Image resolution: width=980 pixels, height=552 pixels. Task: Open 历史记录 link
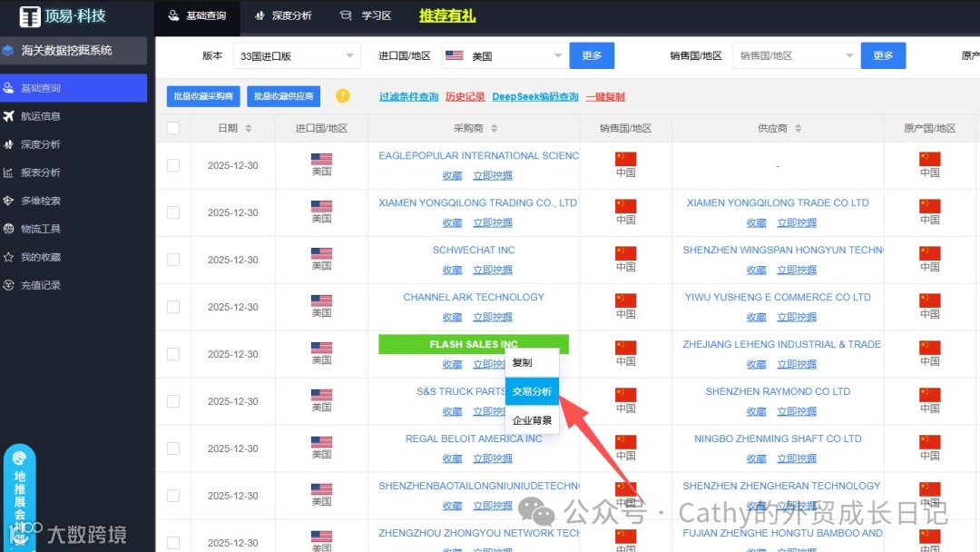[x=465, y=96]
